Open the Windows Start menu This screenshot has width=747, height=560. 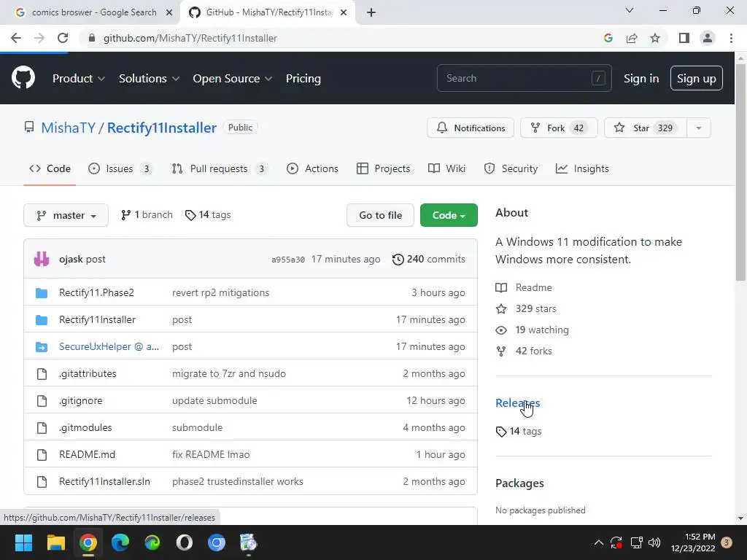tap(23, 542)
